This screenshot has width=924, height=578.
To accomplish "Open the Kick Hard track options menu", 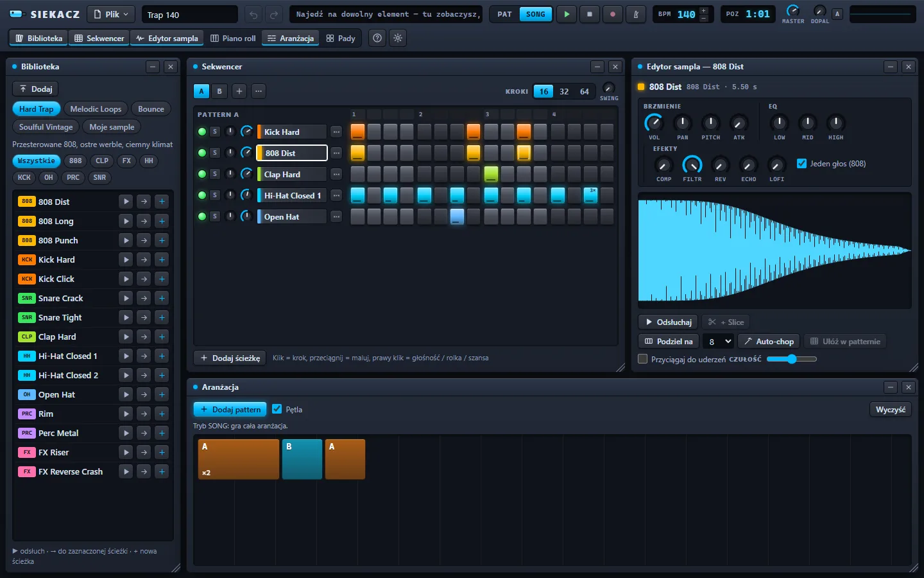I will 336,132.
